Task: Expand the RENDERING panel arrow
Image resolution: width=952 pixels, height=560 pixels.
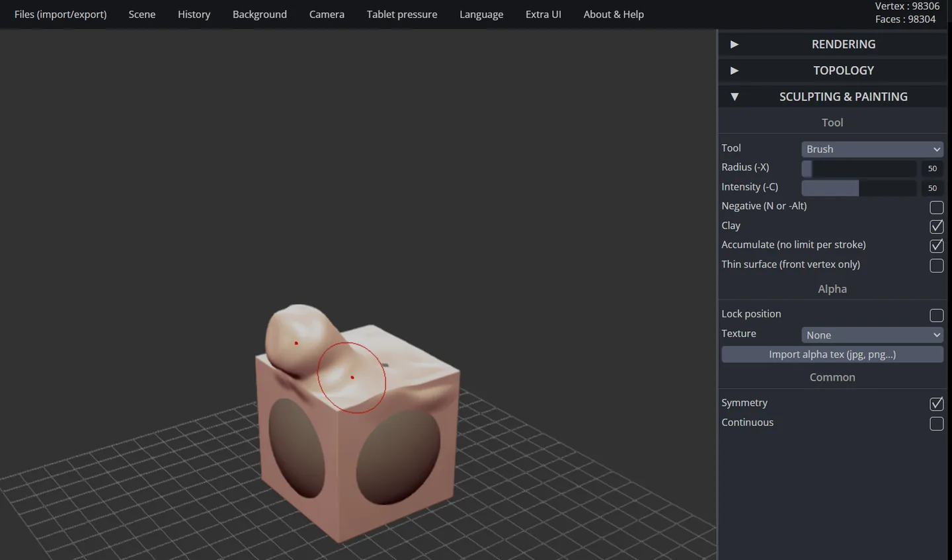Action: [734, 44]
